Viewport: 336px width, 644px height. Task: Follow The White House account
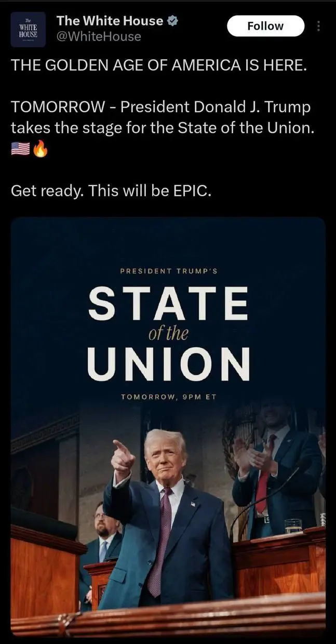pos(265,26)
